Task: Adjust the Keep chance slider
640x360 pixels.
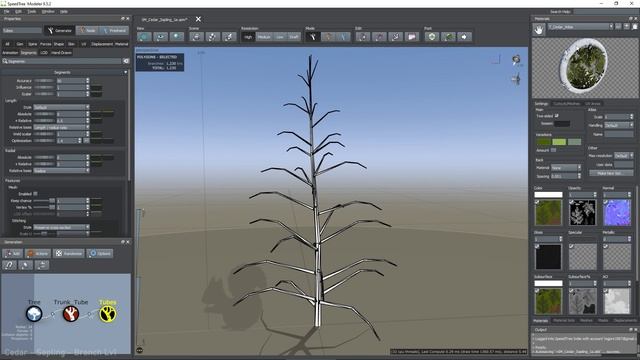Action: (44, 201)
